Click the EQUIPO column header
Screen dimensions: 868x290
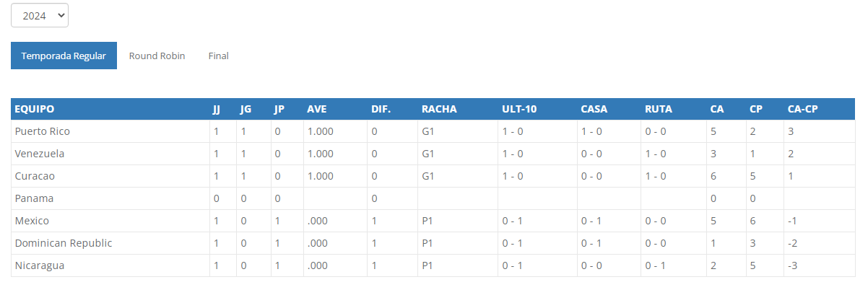35,109
